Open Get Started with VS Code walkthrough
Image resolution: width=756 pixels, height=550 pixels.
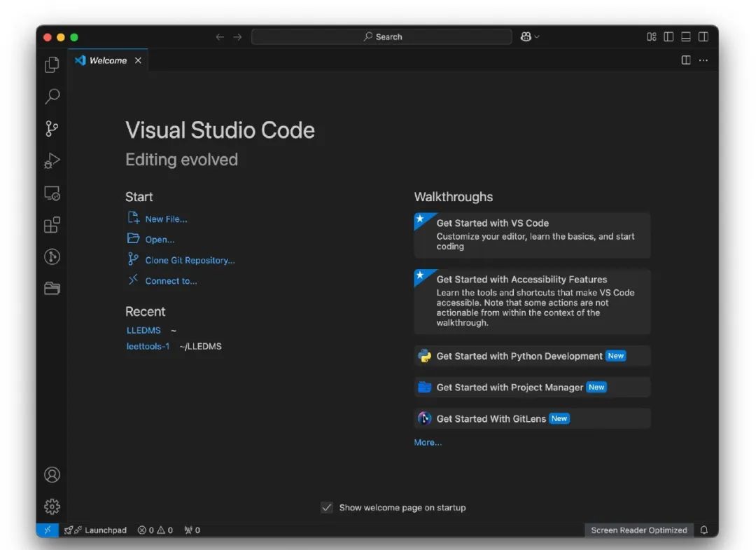point(532,235)
